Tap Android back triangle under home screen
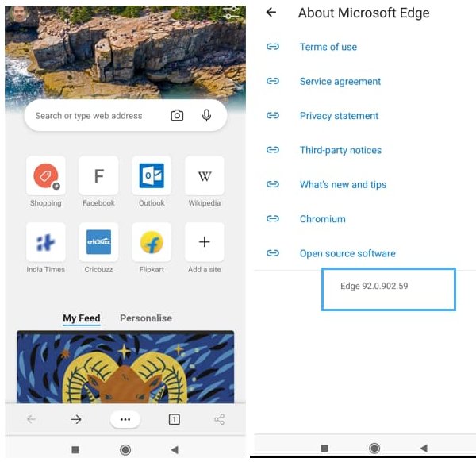The height and width of the screenshot is (462, 476). tap(175, 449)
